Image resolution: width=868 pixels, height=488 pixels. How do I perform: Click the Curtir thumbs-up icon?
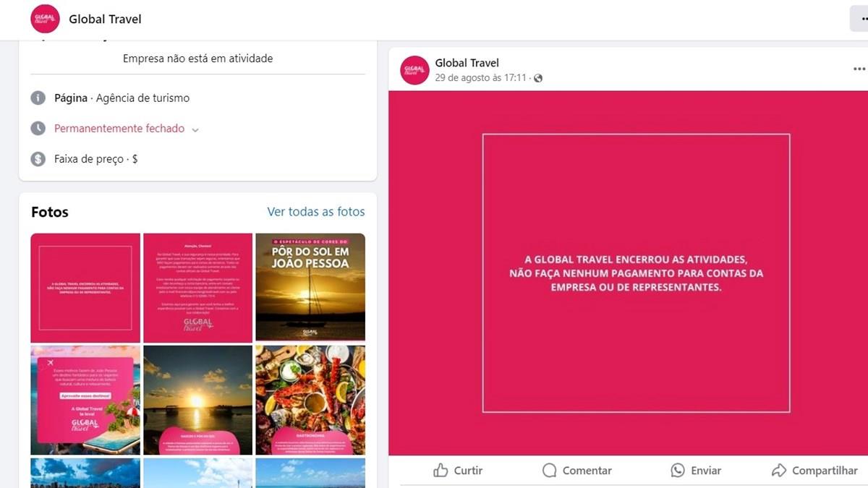pos(441,471)
